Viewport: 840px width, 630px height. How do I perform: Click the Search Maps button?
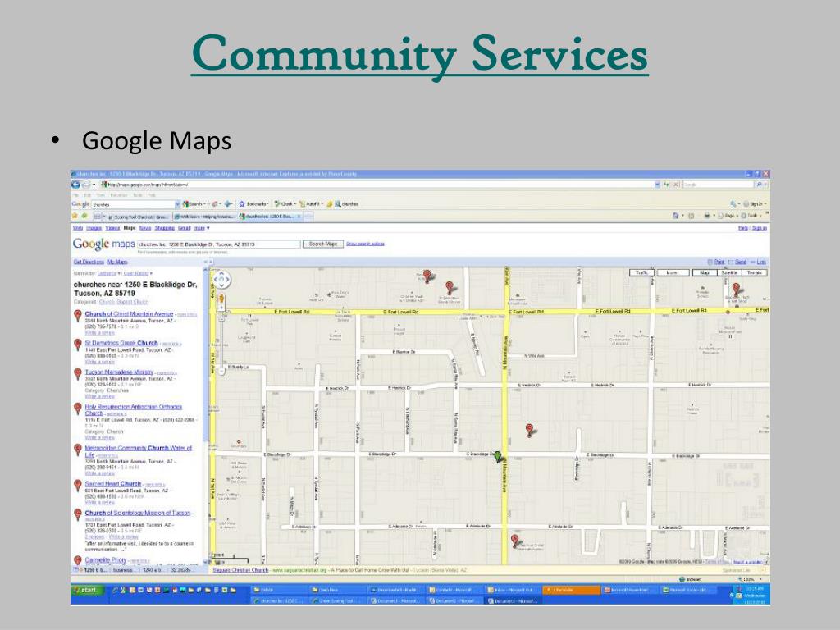tap(323, 244)
